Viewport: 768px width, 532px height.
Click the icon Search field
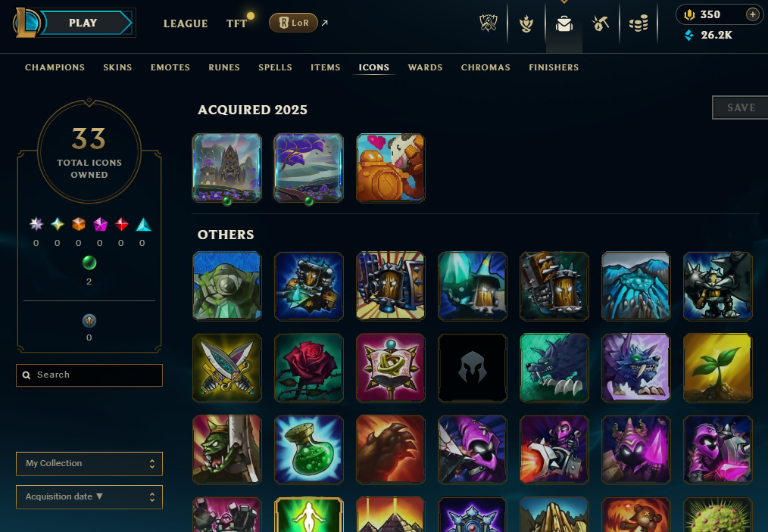click(x=89, y=375)
